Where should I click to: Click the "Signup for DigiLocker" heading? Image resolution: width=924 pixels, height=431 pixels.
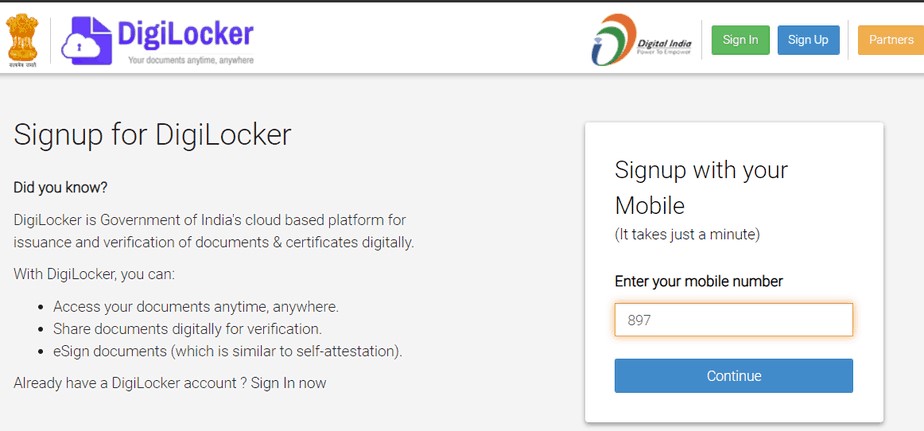(x=152, y=135)
